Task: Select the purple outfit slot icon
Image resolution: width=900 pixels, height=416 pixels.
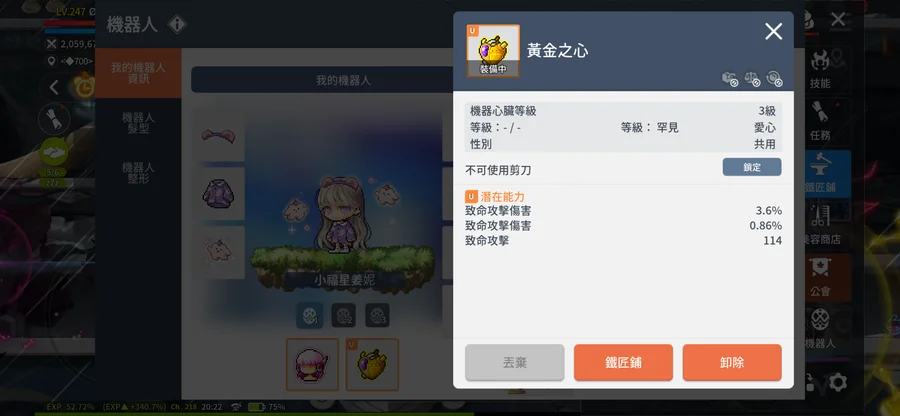Action: click(218, 194)
